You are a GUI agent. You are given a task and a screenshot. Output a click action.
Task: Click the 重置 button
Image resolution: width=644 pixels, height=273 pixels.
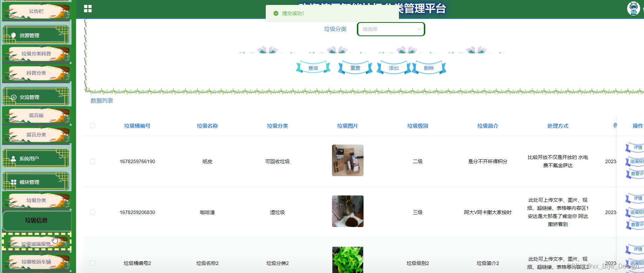tap(355, 68)
